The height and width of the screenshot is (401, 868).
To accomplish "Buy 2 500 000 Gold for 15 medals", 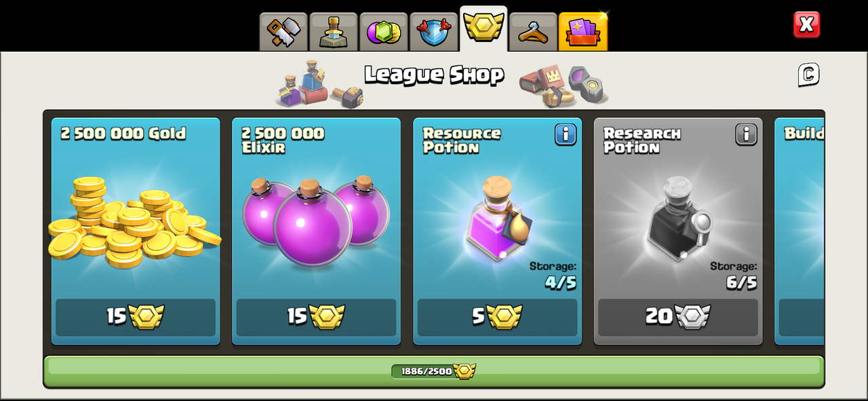I will click(136, 317).
